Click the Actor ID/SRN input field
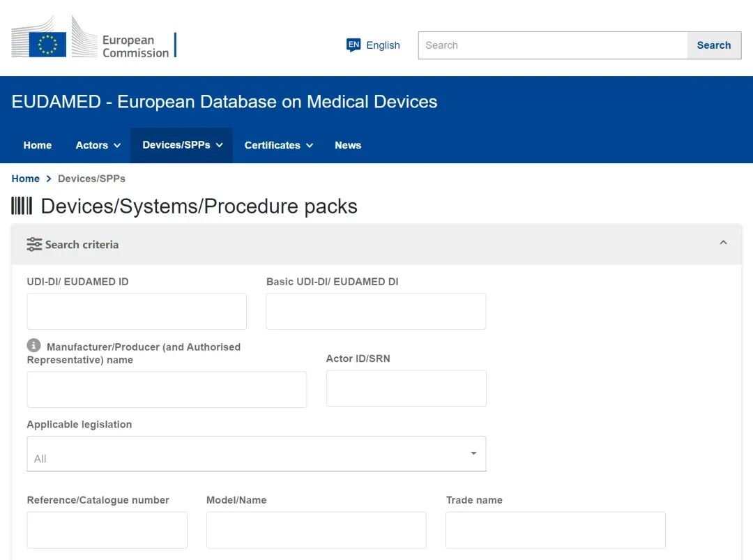The width and height of the screenshot is (753, 560). click(406, 388)
